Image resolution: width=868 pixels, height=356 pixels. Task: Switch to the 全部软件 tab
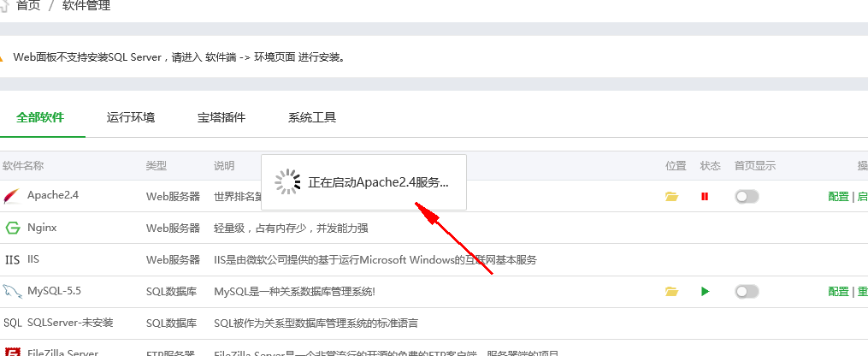(x=40, y=117)
